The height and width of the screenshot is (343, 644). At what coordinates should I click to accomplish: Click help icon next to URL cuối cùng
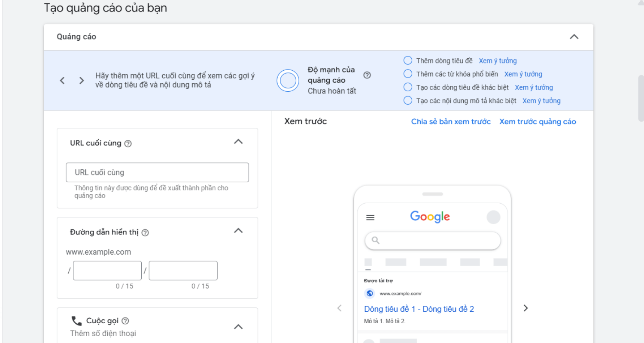[x=128, y=144]
